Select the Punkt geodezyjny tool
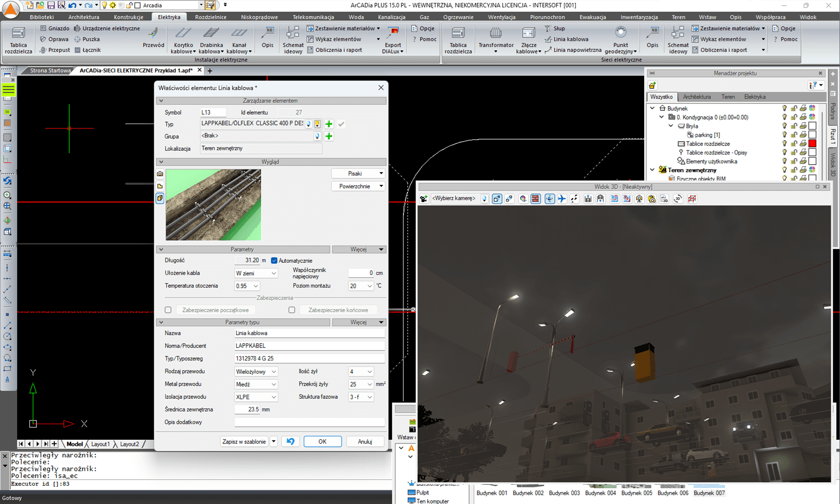This screenshot has width=840, height=504. (x=621, y=40)
